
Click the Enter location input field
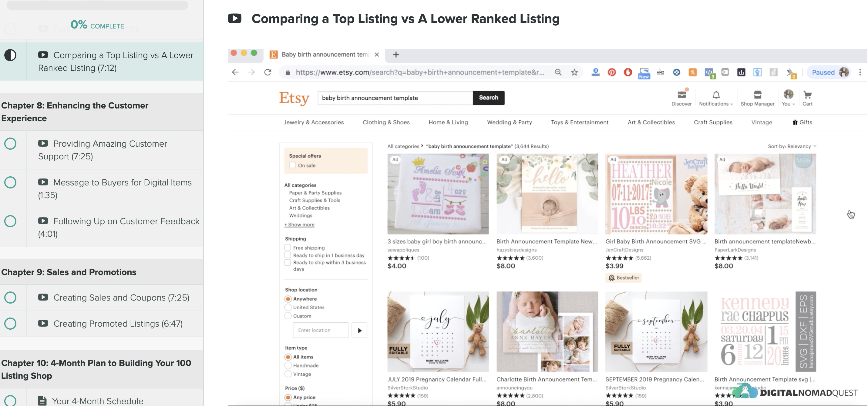click(321, 330)
